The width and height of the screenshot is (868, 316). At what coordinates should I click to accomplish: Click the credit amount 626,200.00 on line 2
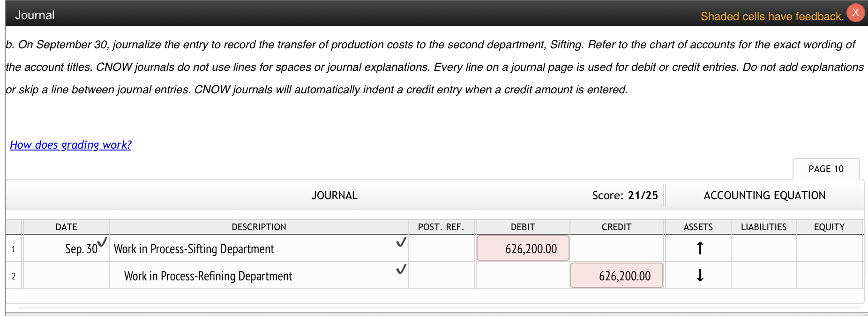(x=617, y=276)
